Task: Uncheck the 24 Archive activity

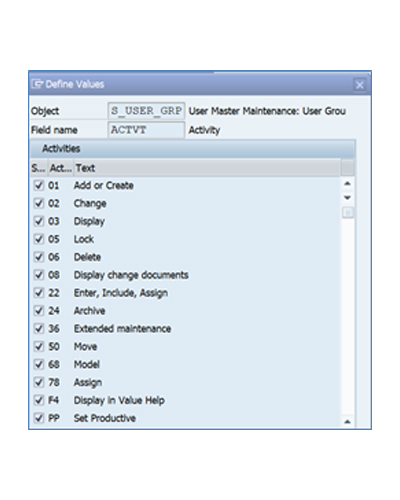Action: (39, 311)
